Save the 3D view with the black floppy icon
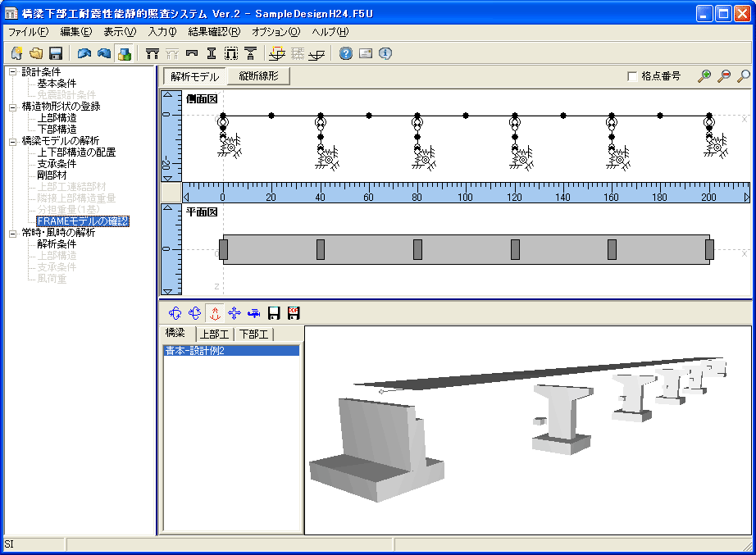Image resolution: width=756 pixels, height=555 pixels. click(x=274, y=313)
